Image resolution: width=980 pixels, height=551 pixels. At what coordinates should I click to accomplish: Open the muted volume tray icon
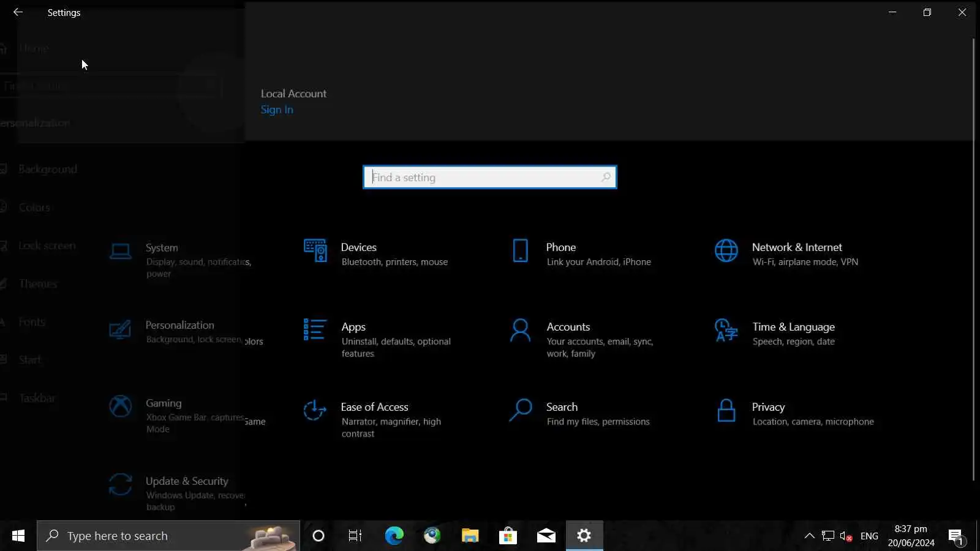[846, 536]
